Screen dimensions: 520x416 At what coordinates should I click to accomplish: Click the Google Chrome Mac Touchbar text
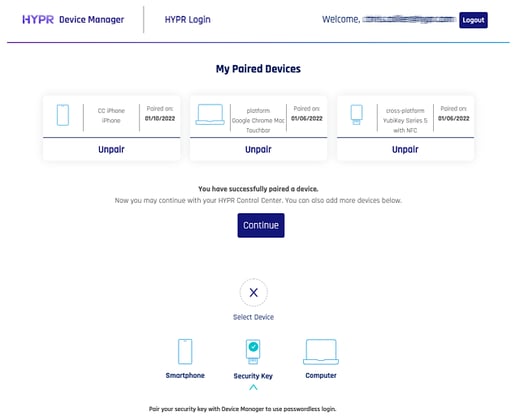click(258, 125)
